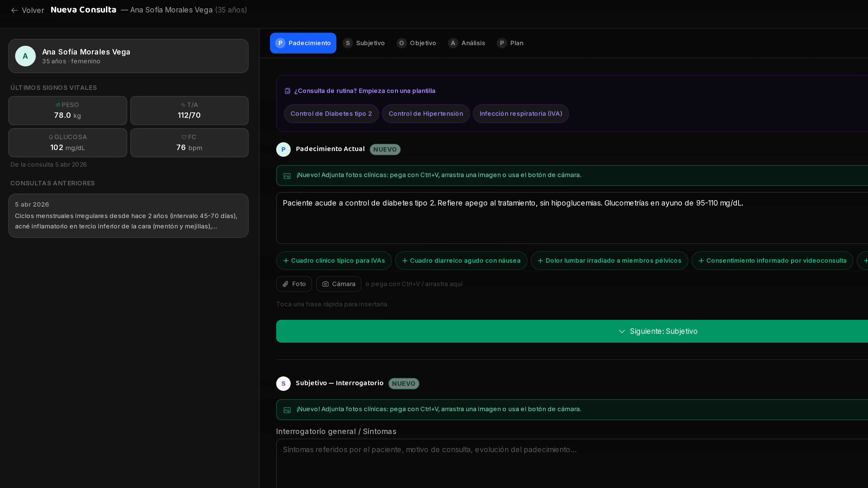Open the Análisis tab
868x488 pixels.
[x=467, y=43]
